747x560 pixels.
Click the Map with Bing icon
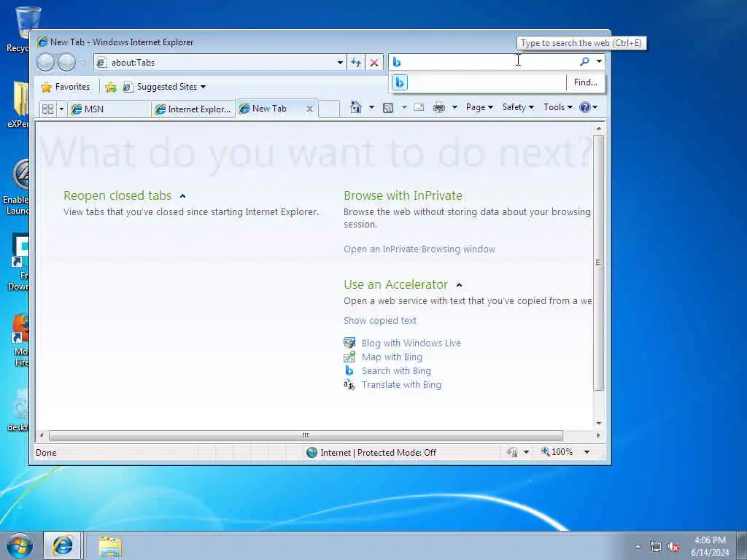point(349,357)
